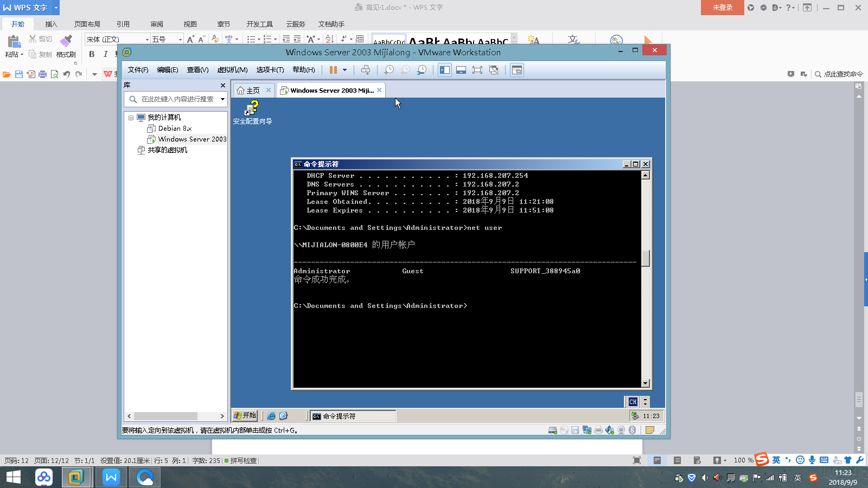
Task: Select Windows Server 2003 in the library
Action: [x=187, y=139]
